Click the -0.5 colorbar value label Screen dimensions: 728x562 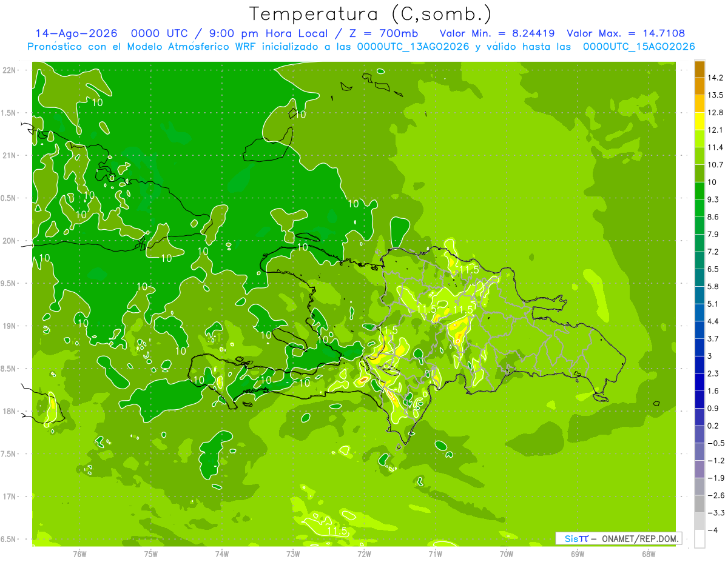click(x=716, y=443)
